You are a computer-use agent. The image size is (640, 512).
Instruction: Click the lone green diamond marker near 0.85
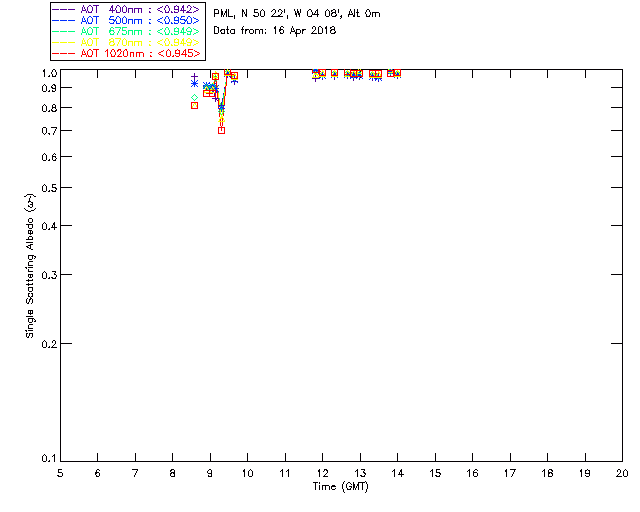[195, 97]
